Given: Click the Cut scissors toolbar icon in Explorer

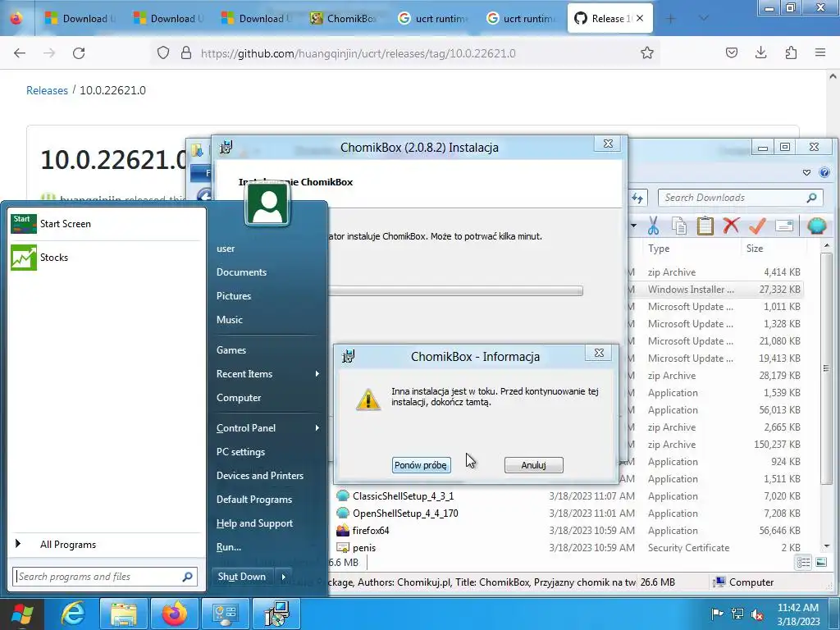Looking at the screenshot, I should [653, 226].
